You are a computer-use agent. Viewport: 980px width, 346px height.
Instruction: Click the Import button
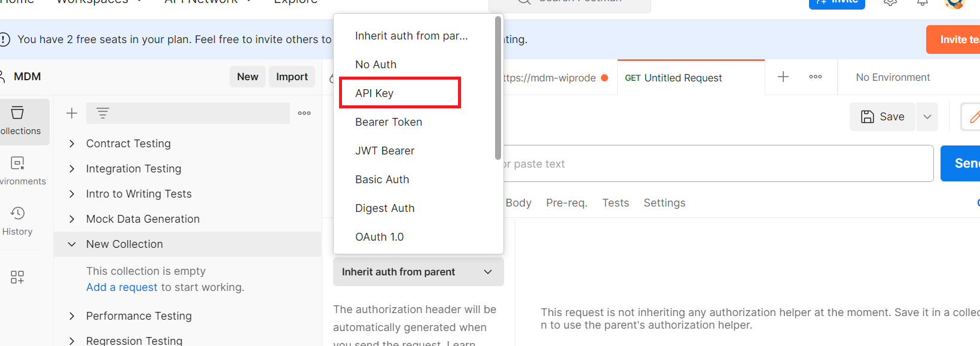(x=292, y=77)
